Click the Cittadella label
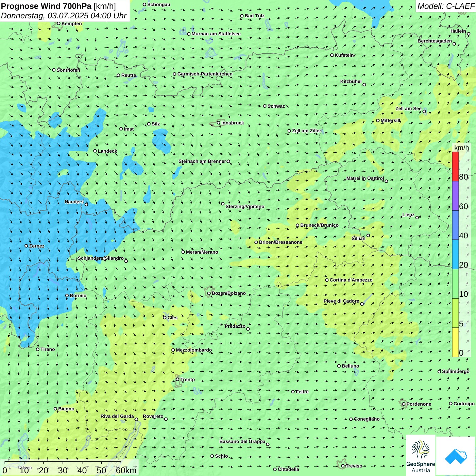476x476 pixels. tap(288, 469)
